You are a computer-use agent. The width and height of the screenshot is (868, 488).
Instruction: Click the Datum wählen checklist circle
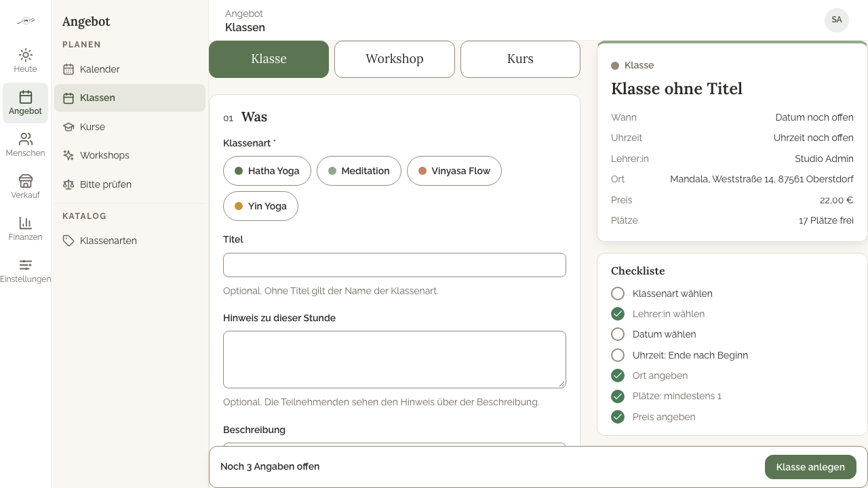tap(618, 334)
